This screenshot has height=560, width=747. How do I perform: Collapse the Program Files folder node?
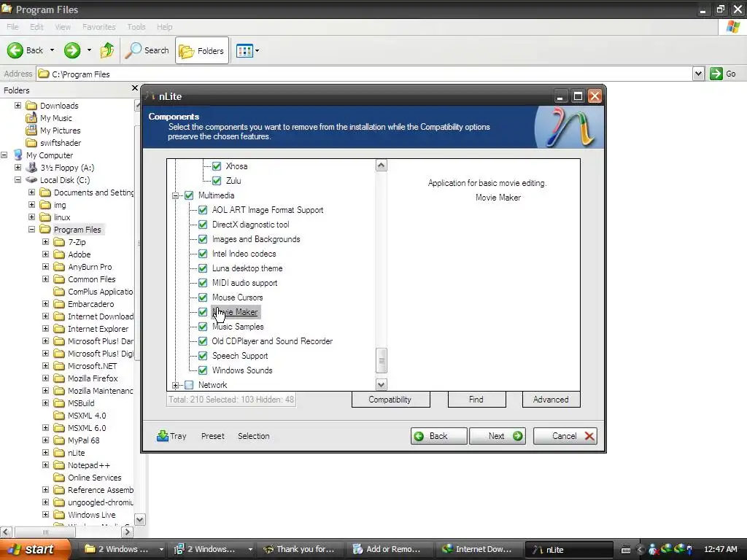coord(31,229)
